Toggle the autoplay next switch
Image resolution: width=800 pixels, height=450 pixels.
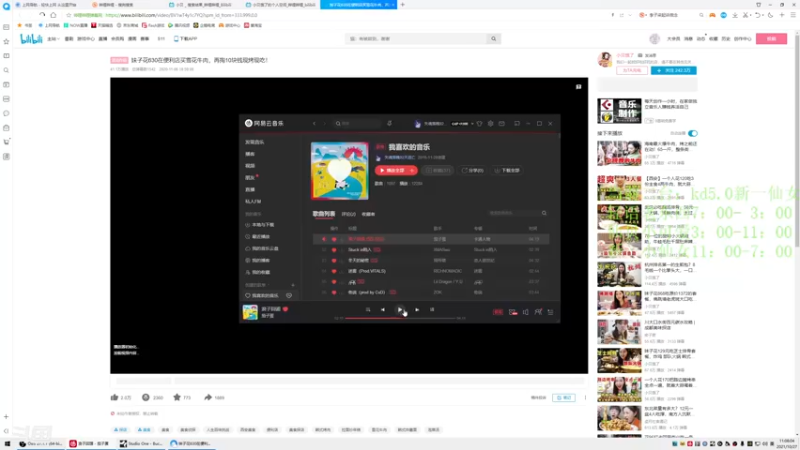tap(692, 133)
